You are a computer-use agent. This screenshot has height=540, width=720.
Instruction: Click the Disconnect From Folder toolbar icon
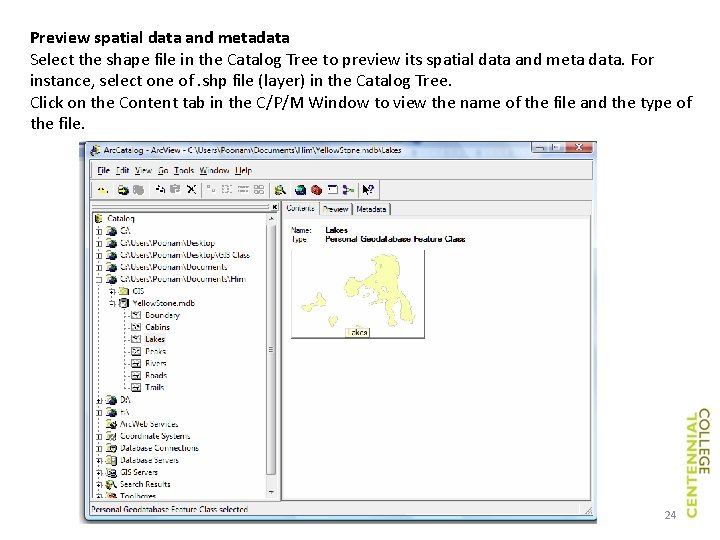click(x=138, y=190)
